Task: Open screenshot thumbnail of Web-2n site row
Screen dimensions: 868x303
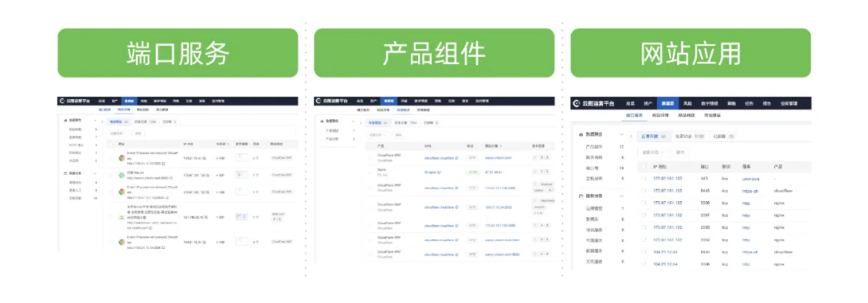Action: pos(241,174)
